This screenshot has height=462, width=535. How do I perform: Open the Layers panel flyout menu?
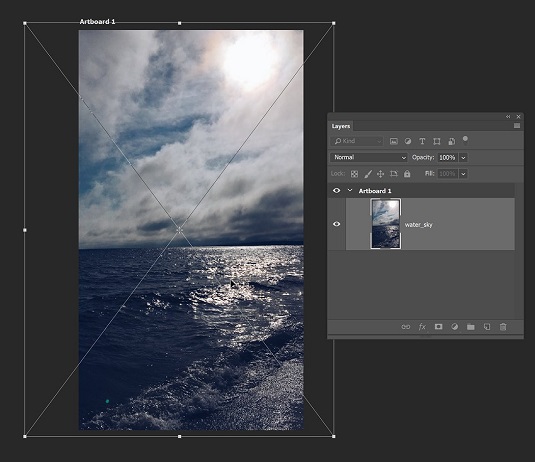tap(517, 126)
